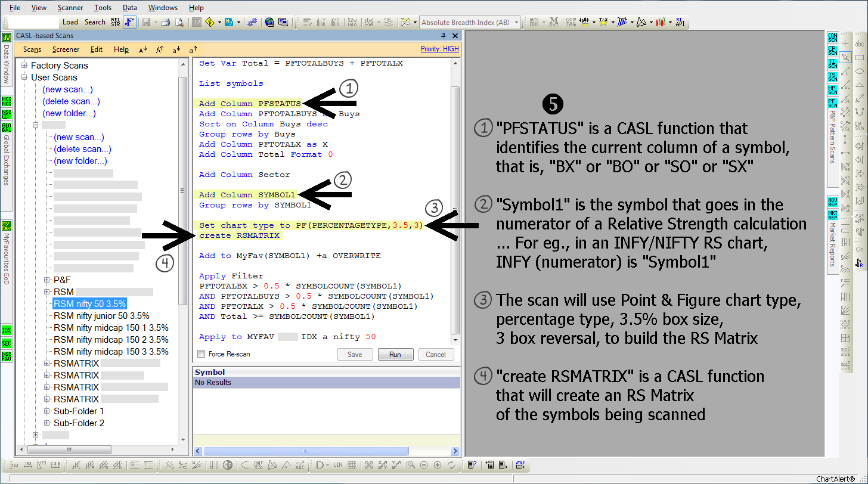The image size is (868, 484).
Task: Expand the P&F folder
Action: click(x=47, y=280)
